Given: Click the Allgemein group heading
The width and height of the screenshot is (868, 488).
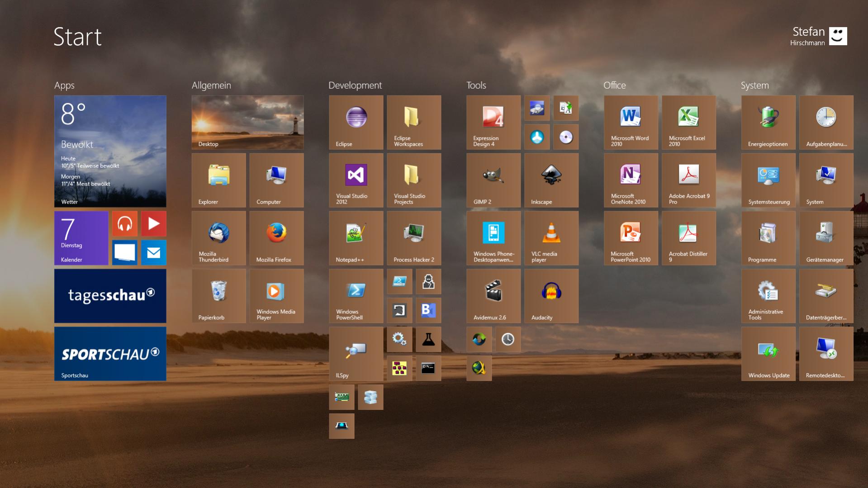Looking at the screenshot, I should tap(211, 85).
